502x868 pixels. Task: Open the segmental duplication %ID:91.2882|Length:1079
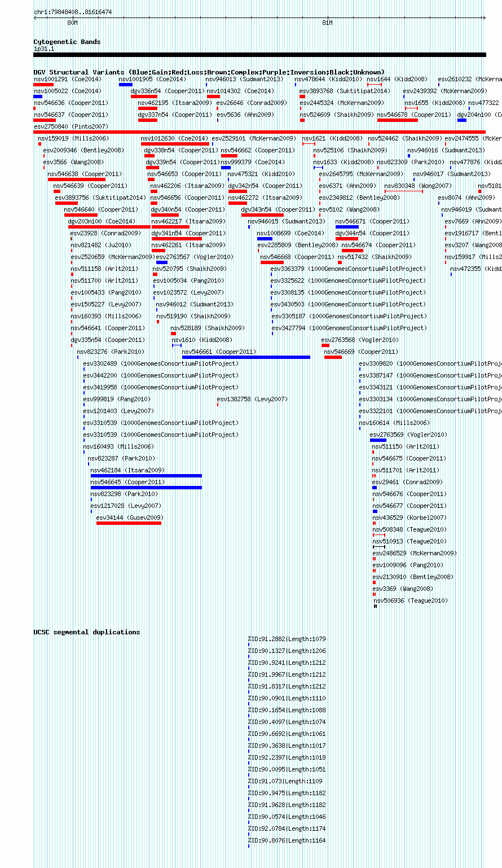click(287, 639)
